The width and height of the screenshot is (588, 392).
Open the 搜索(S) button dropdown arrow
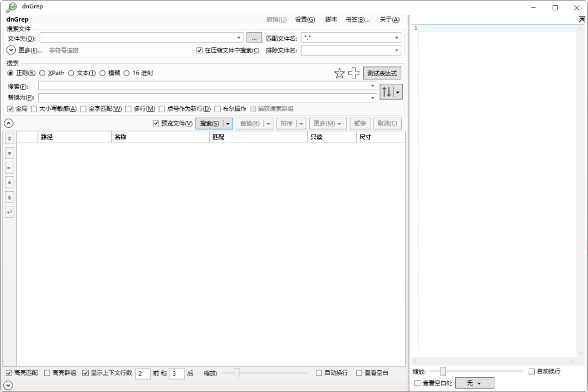point(228,124)
